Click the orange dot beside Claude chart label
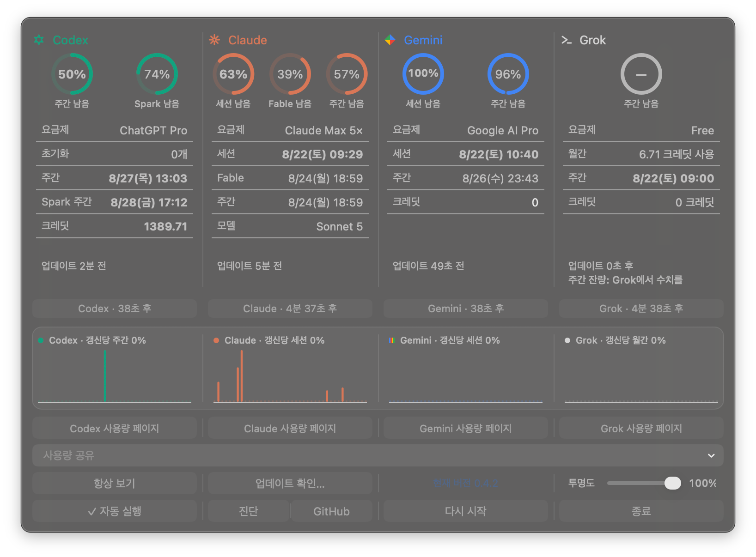 (216, 340)
